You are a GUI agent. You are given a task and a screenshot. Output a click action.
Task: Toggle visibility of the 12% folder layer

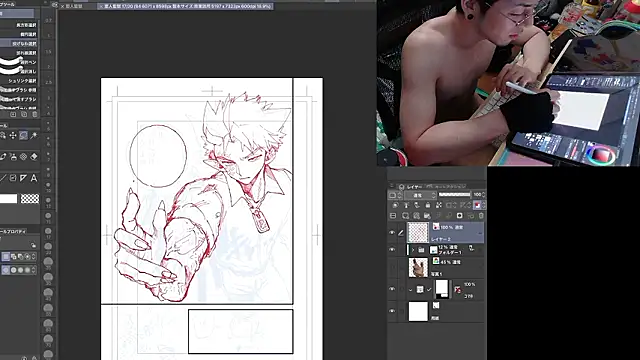point(392,249)
